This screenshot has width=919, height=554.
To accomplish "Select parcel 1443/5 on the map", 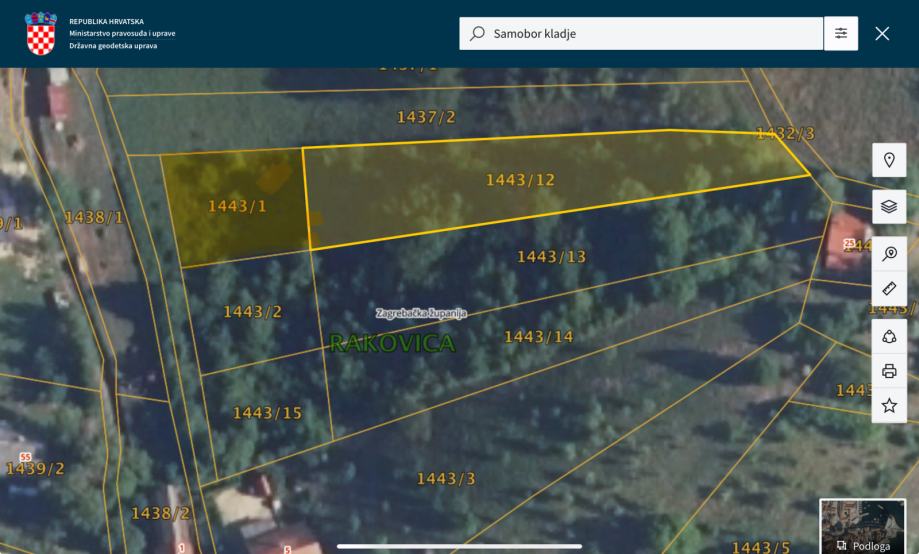I will 761,548.
